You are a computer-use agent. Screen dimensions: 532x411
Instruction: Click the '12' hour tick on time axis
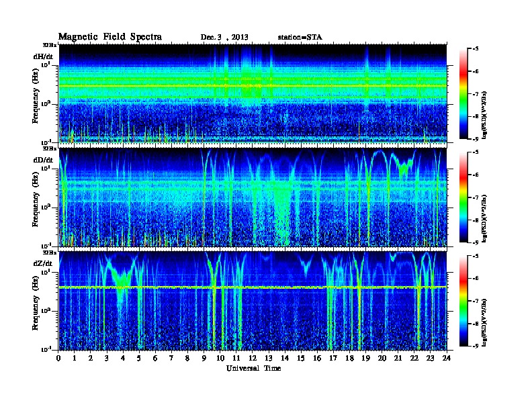pyautogui.click(x=253, y=359)
